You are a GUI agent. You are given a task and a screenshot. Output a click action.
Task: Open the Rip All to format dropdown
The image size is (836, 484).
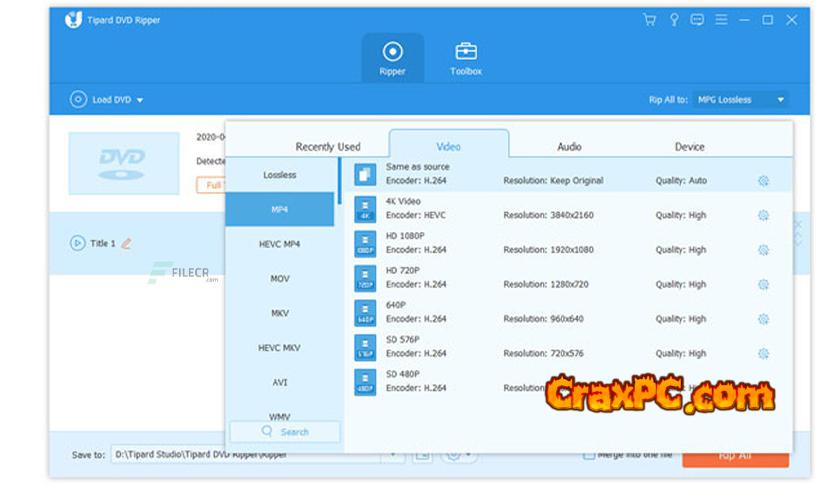point(741,100)
